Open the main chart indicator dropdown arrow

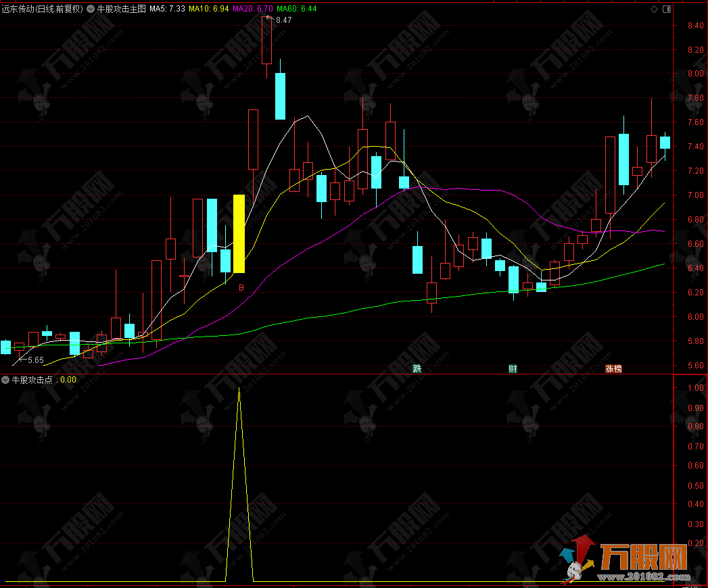click(91, 9)
